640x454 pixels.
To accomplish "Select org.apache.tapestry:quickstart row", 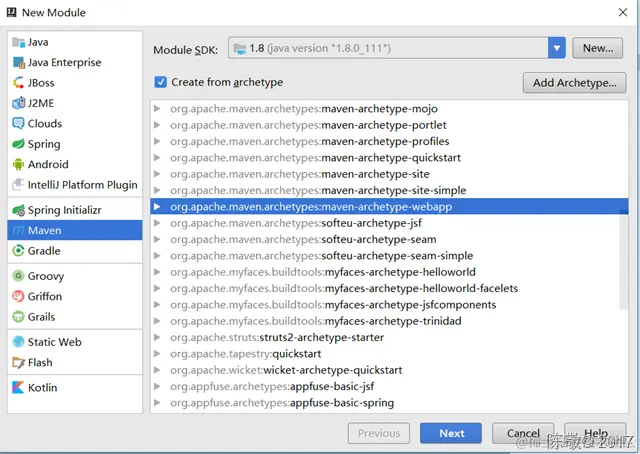I will pyautogui.click(x=389, y=354).
